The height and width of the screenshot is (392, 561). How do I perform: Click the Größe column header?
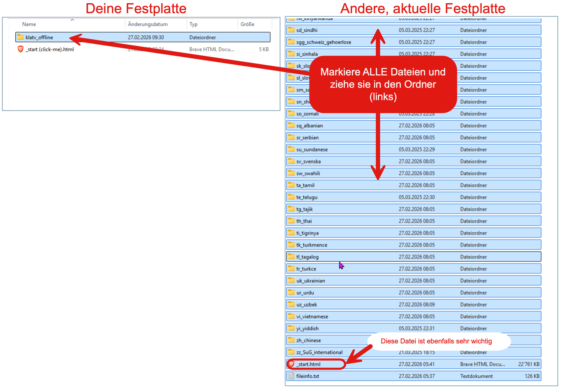point(247,24)
